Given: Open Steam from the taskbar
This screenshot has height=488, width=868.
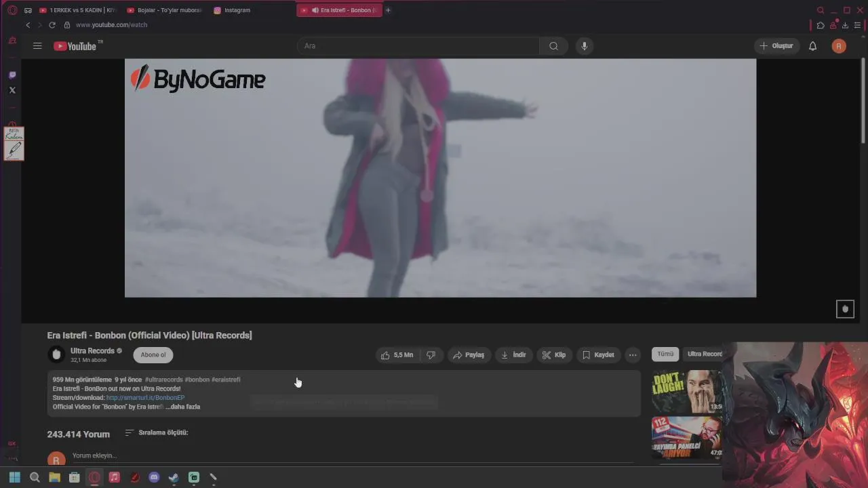Looking at the screenshot, I should (x=174, y=478).
